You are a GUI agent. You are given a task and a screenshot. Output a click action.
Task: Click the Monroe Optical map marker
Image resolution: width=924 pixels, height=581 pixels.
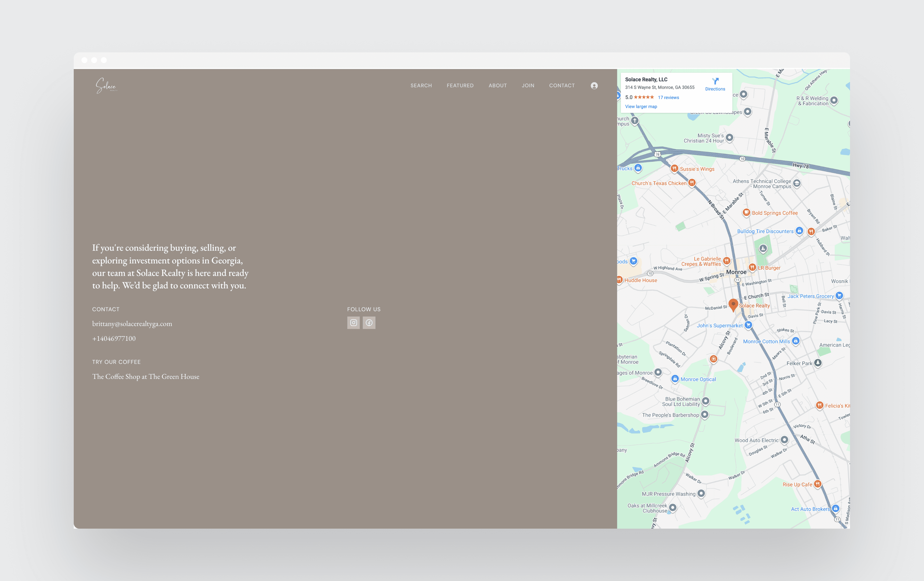(675, 379)
